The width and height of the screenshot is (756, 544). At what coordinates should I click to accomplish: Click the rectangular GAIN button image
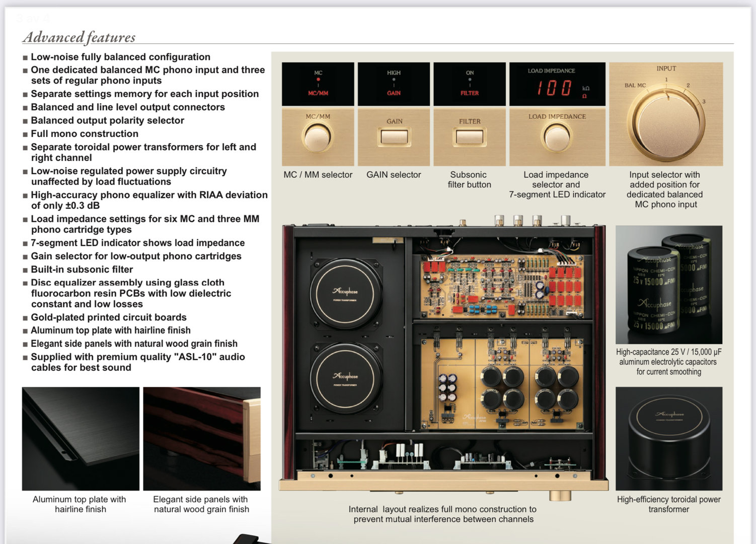coord(395,137)
